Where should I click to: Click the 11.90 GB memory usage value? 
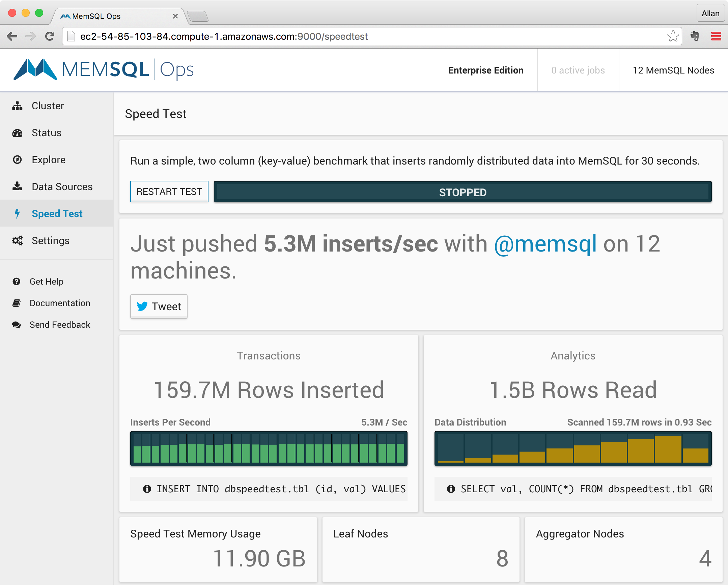259,558
